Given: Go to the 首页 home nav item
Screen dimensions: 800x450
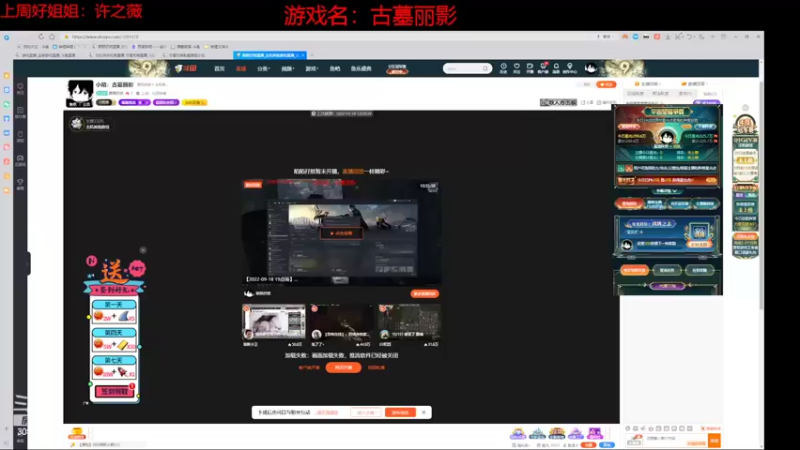Looking at the screenshot, I should coord(219,68).
